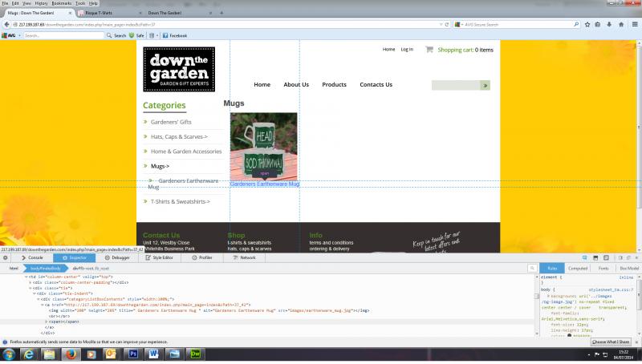
Task: Open devtools settings gear icon
Action: tap(6, 257)
